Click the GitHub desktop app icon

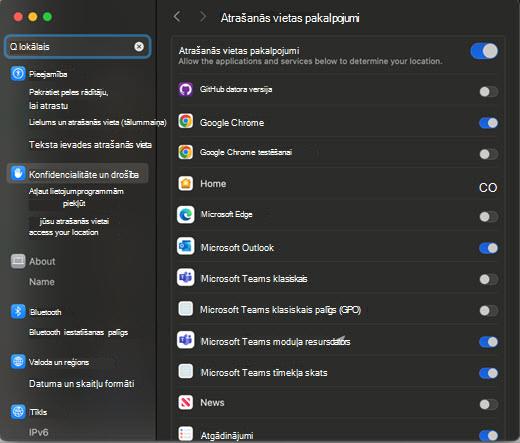185,89
